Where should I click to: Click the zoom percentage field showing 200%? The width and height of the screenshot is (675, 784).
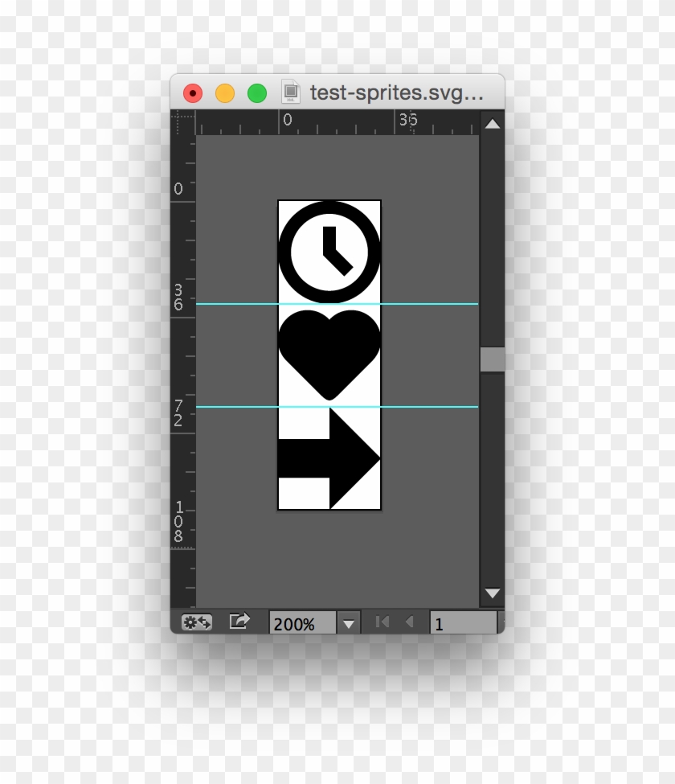click(301, 622)
